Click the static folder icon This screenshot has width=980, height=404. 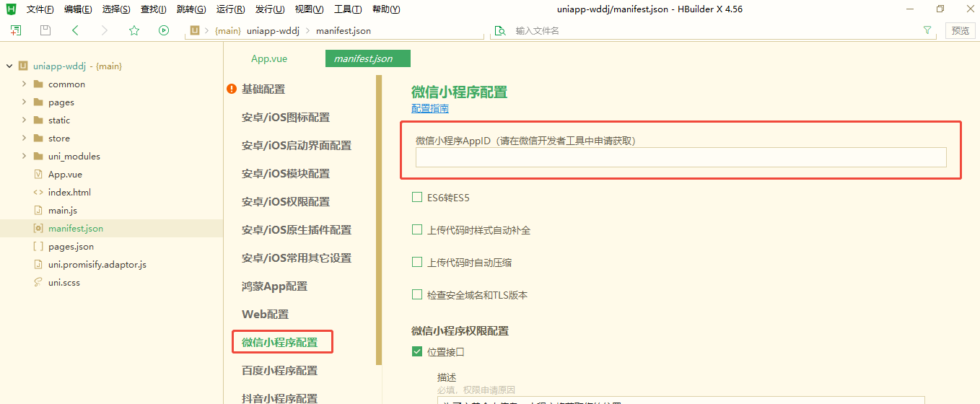(38, 120)
